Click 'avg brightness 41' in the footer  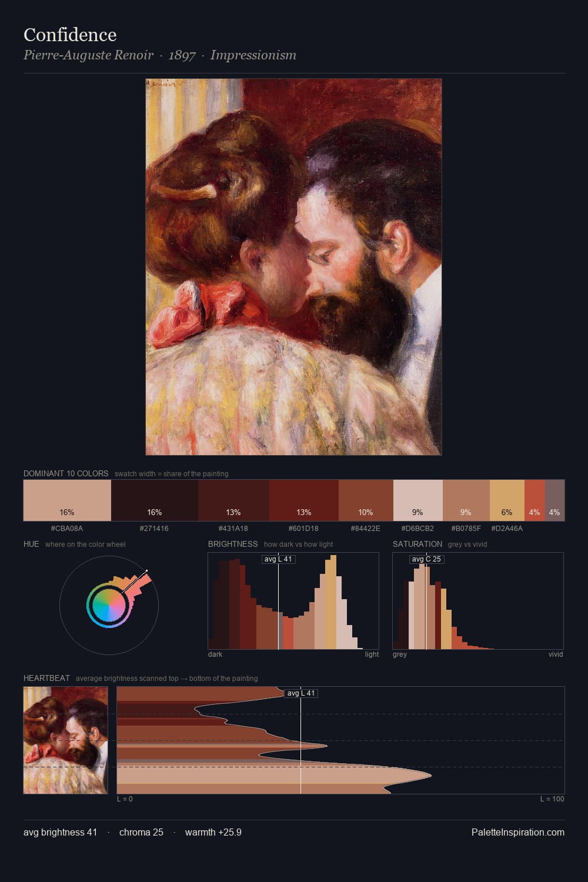click(60, 832)
